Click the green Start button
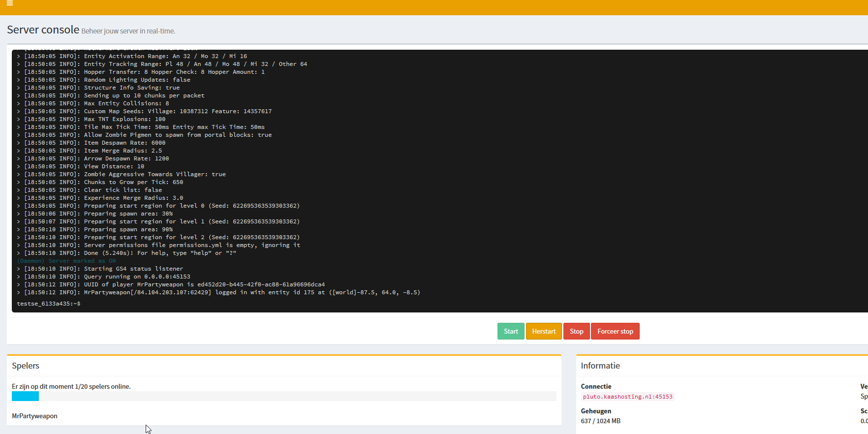 point(510,331)
